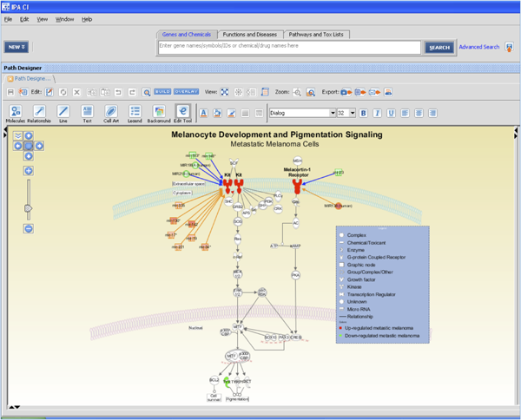The width and height of the screenshot is (521, 420).
Task: Click the font color icon
Action: coord(204,113)
